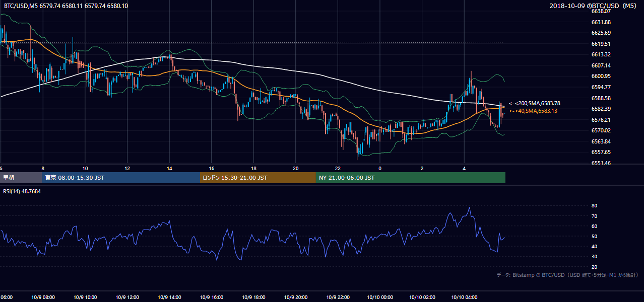Click the 10/9 14:00 time label
The image size is (644, 302).
click(x=169, y=297)
